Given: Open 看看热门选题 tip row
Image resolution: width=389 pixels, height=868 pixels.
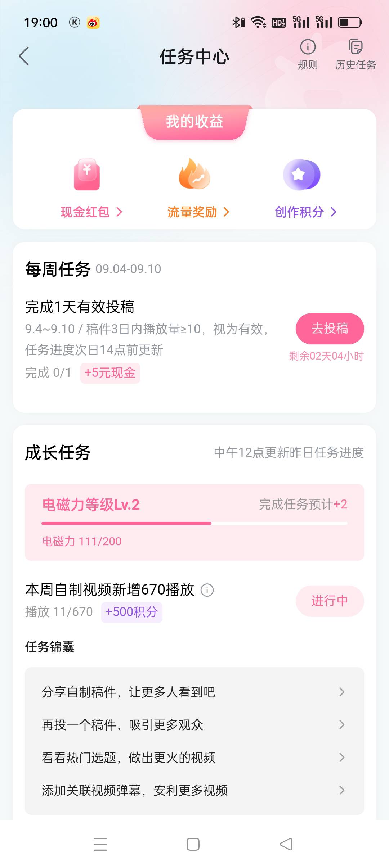Looking at the screenshot, I should (194, 758).
